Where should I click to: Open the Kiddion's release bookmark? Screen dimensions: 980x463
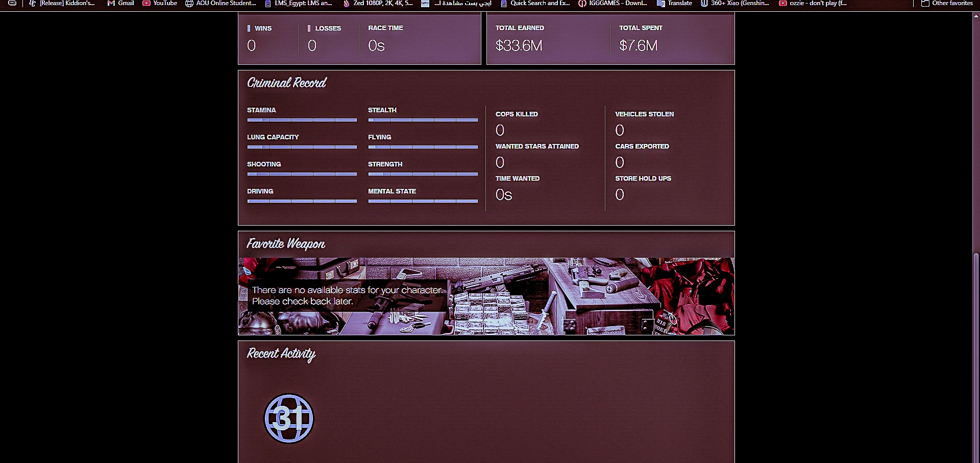(62, 3)
